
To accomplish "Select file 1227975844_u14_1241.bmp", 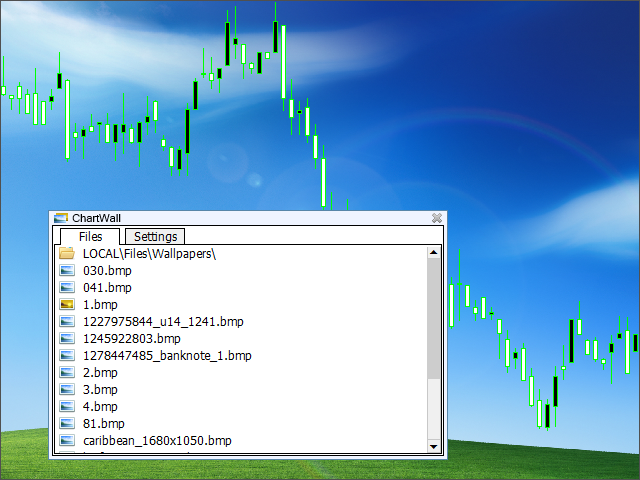I will 163,322.
